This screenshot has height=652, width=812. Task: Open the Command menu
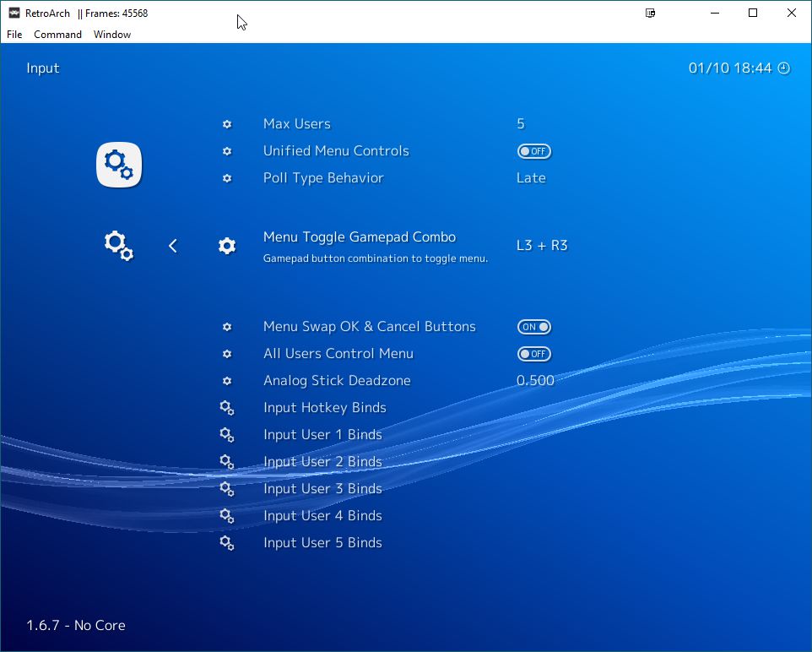click(57, 34)
